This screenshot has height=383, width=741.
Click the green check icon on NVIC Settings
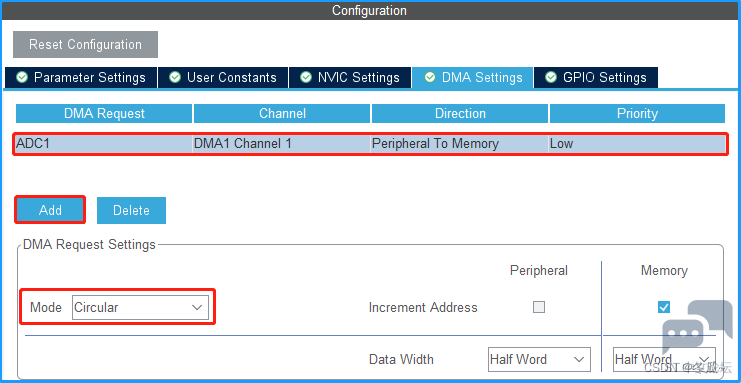(x=306, y=77)
